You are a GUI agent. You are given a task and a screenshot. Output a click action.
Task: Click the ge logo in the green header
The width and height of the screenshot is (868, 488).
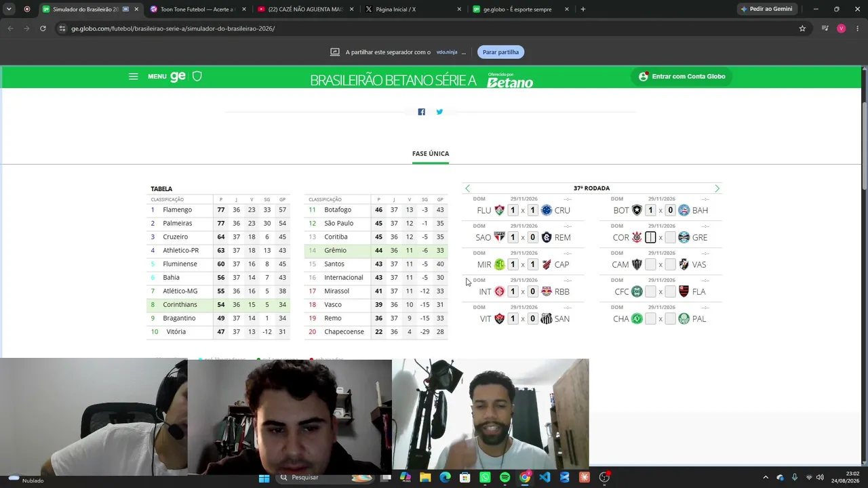178,77
